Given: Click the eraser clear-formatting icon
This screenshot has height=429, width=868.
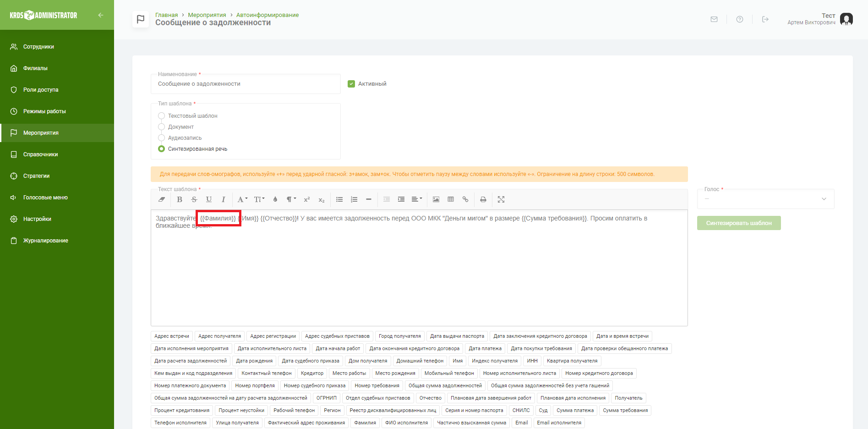Looking at the screenshot, I should click(x=162, y=199).
